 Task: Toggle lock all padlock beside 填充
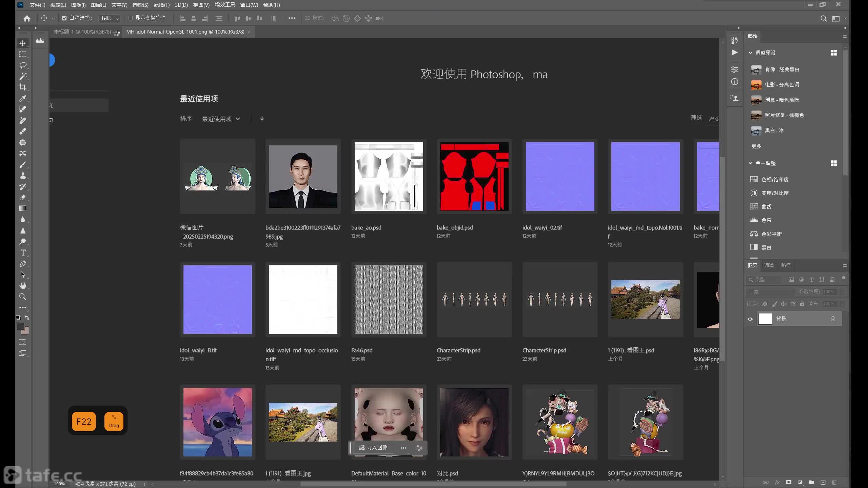pos(802,304)
